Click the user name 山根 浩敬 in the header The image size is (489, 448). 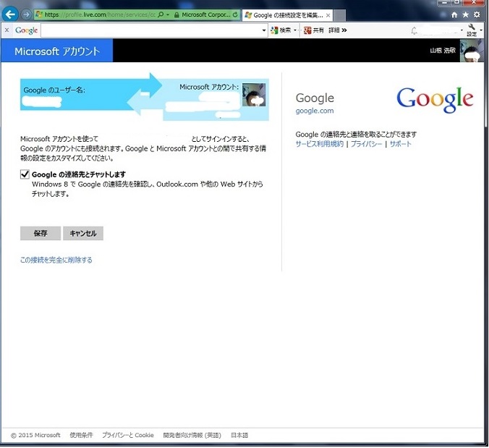(x=443, y=51)
